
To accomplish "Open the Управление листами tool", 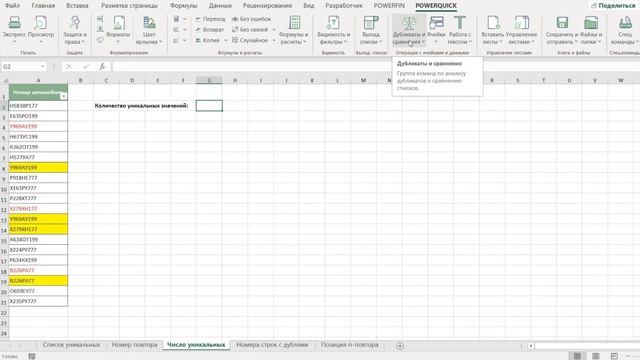I will tap(521, 30).
